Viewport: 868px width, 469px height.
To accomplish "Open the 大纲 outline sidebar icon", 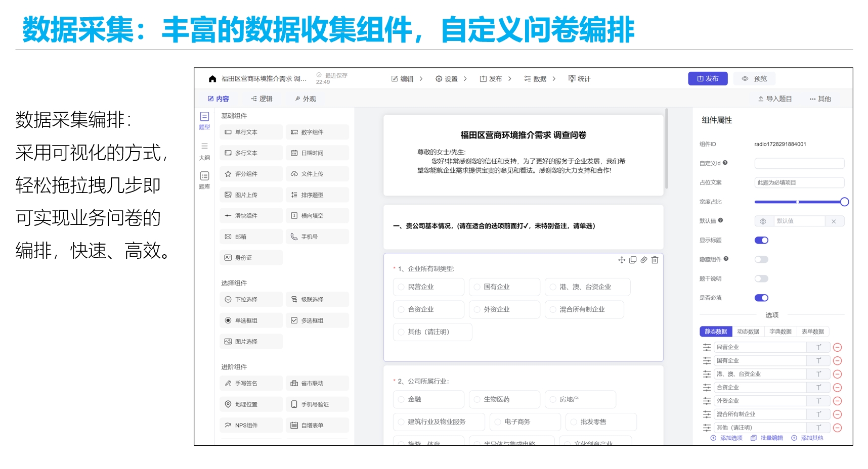I will (x=204, y=150).
